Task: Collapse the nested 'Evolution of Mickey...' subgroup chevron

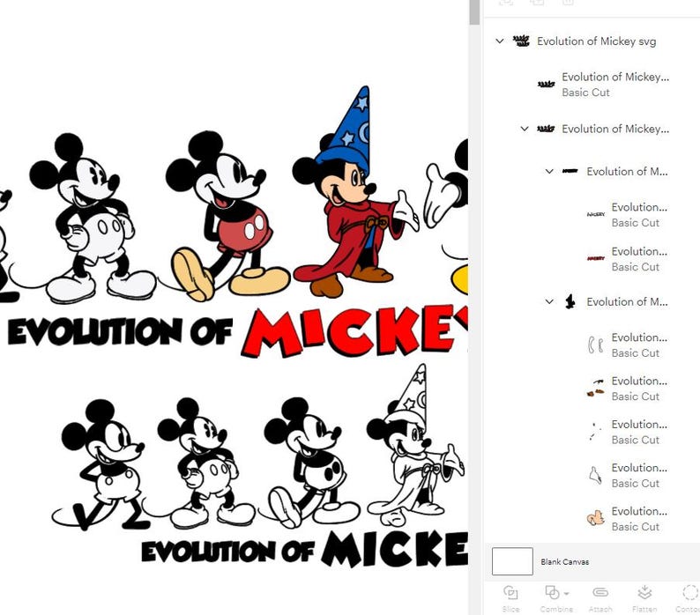Action: tap(525, 129)
